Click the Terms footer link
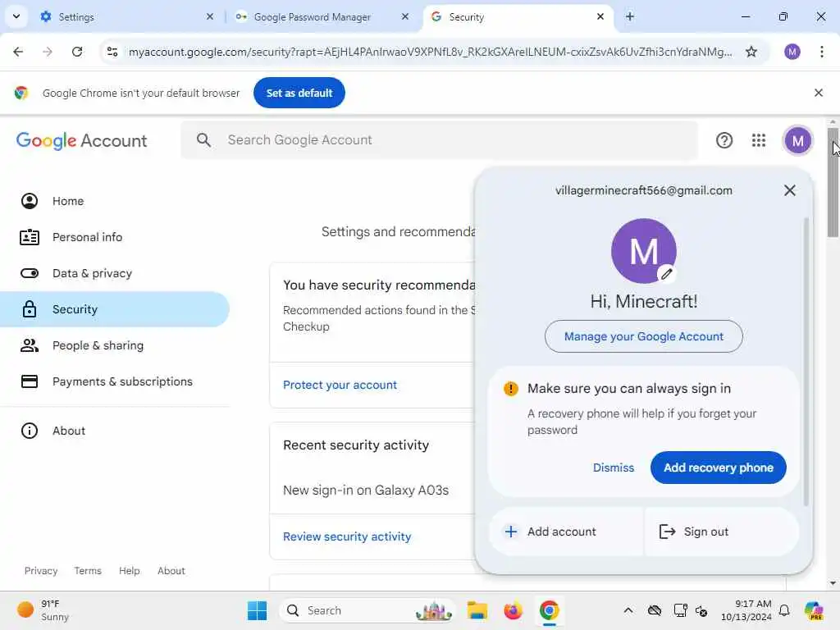This screenshot has width=840, height=630. tap(88, 571)
